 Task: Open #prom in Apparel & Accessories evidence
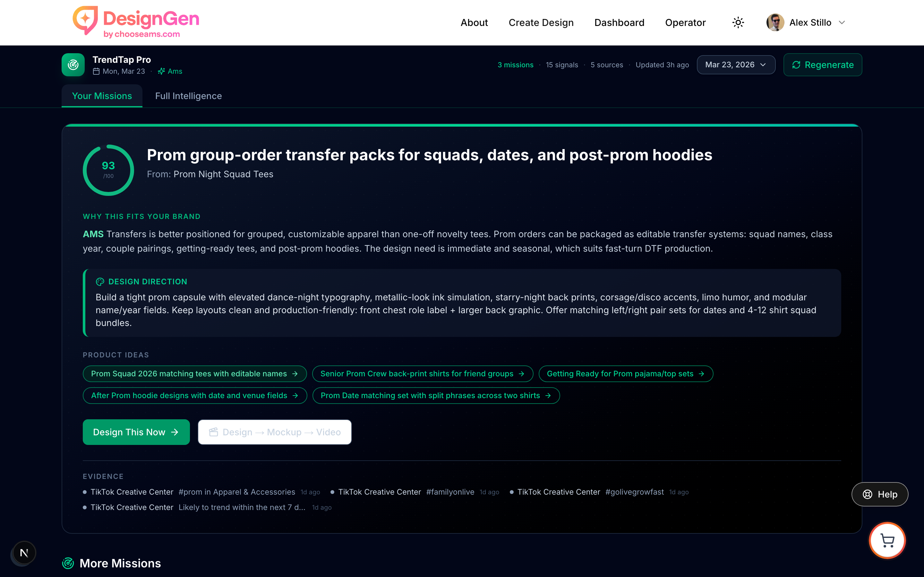pyautogui.click(x=236, y=492)
